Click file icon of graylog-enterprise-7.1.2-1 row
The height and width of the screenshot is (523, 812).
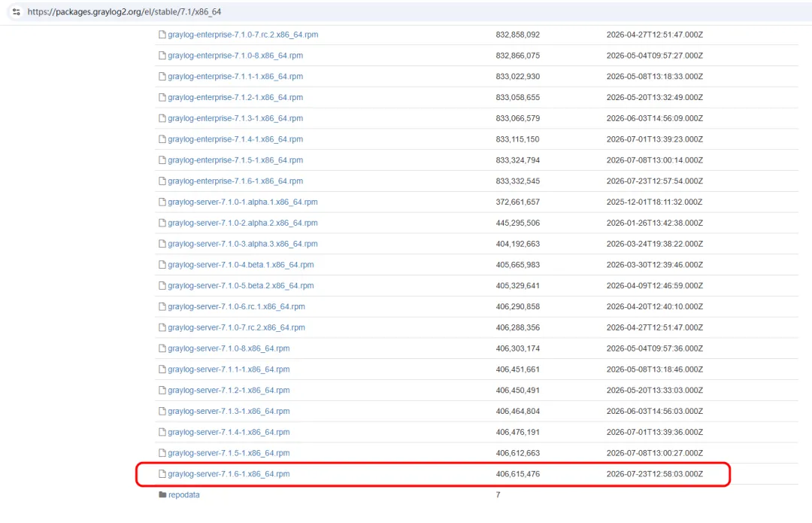pyautogui.click(x=162, y=97)
